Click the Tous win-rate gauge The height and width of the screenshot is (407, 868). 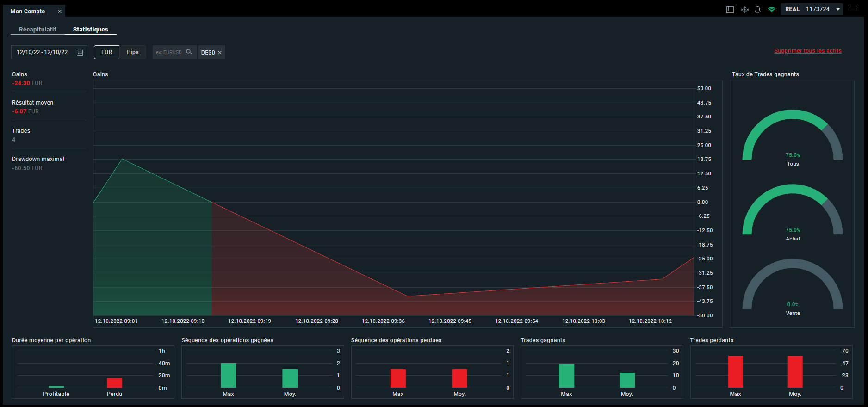point(793,136)
